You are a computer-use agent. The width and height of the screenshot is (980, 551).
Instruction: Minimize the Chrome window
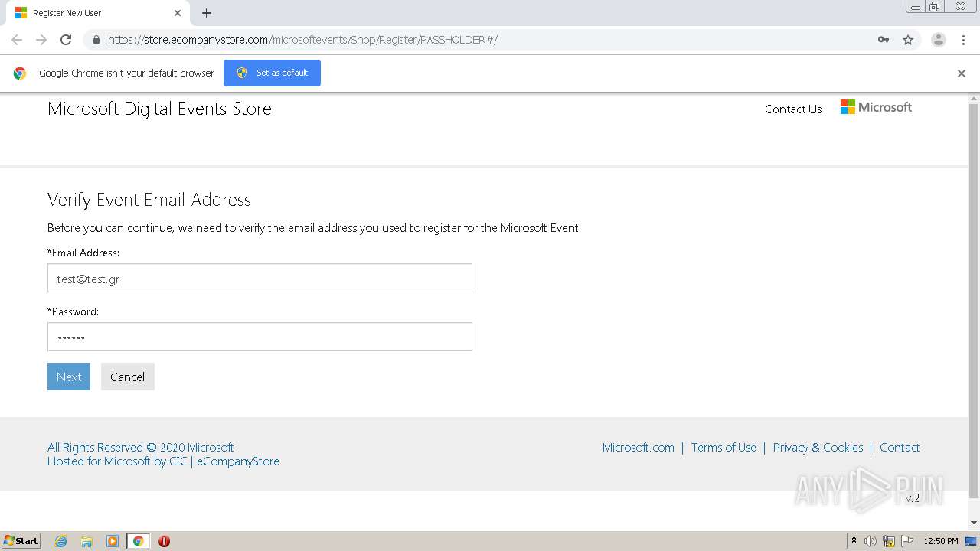916,7
